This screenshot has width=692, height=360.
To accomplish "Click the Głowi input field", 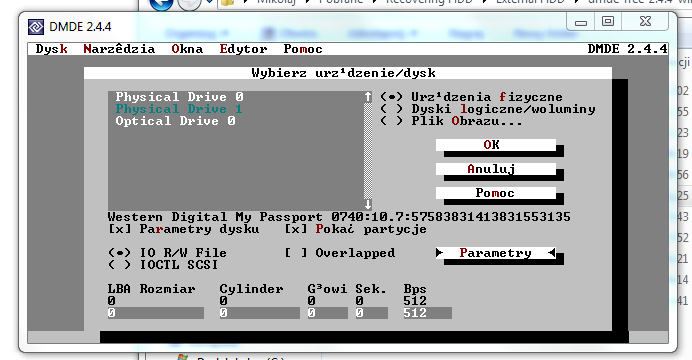I will (x=327, y=313).
